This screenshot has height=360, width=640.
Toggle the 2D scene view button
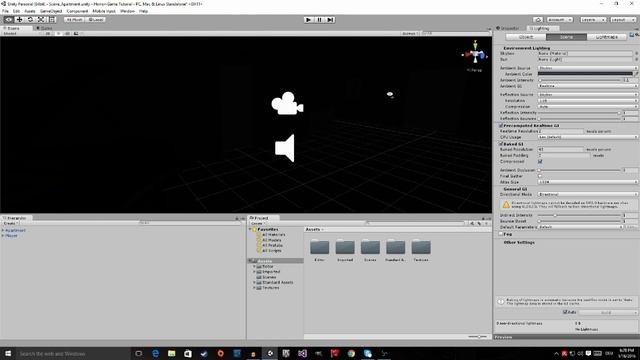tap(48, 33)
